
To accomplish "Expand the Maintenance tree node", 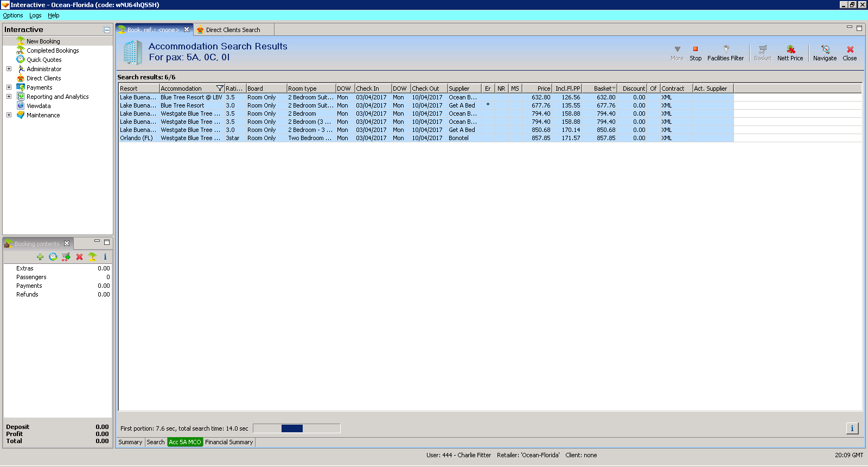I will pyautogui.click(x=9, y=115).
